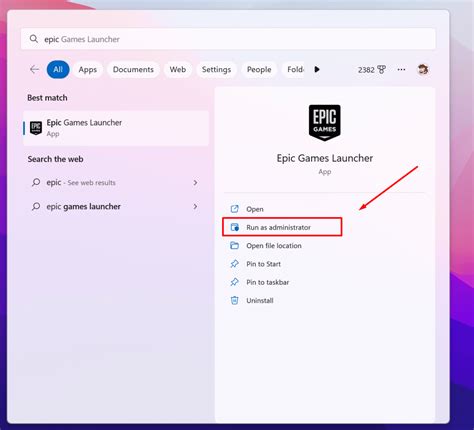Click search icon beside 'epic - See web results'
The height and width of the screenshot is (430, 474).
36,182
